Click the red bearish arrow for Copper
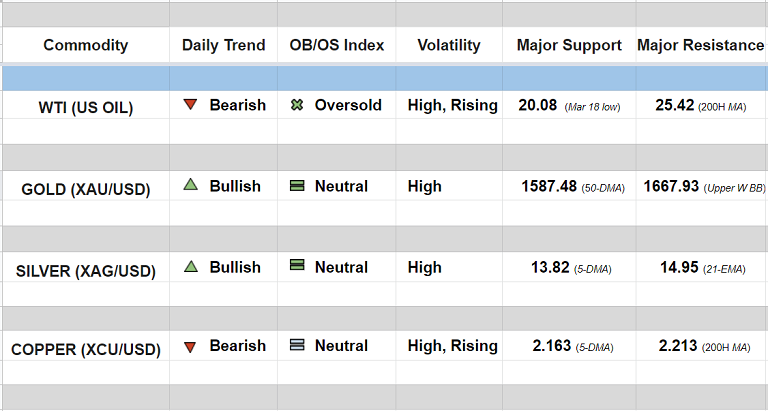This screenshot has height=411, width=768. (190, 346)
